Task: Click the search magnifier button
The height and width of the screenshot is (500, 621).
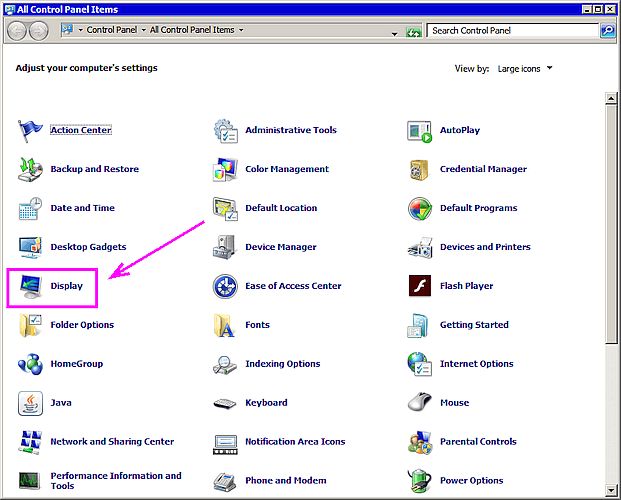Action: pyautogui.click(x=607, y=31)
